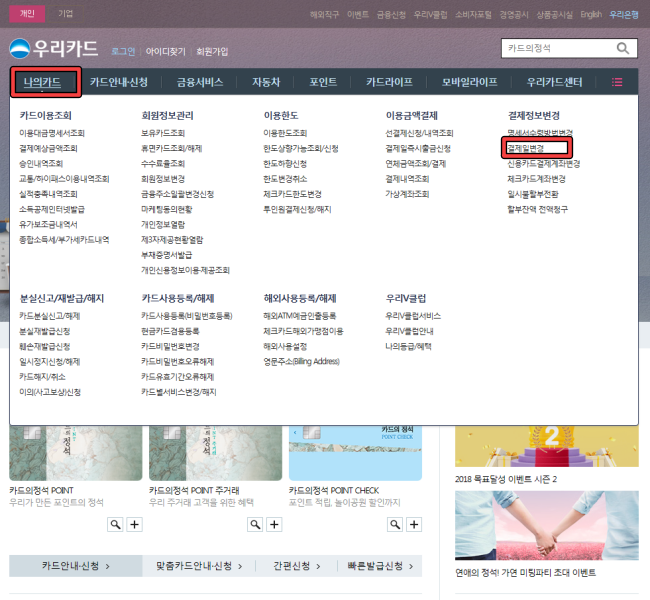Open the 이벤트 top link

(358, 15)
